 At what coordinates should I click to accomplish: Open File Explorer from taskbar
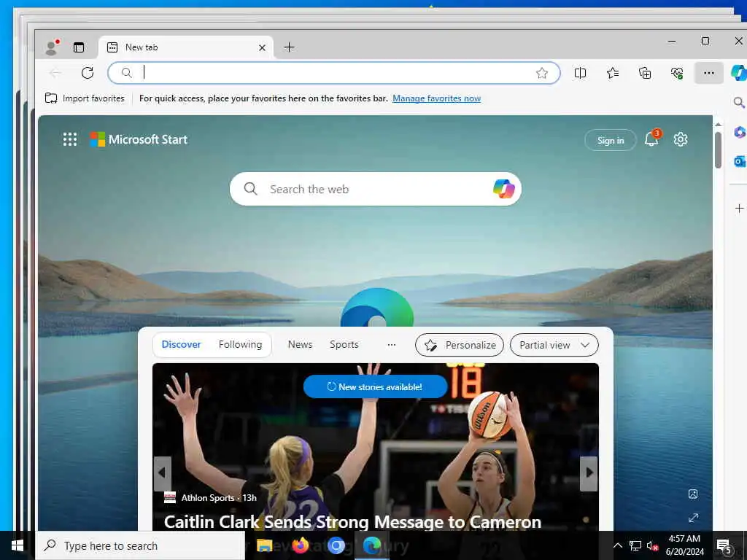[264, 545]
